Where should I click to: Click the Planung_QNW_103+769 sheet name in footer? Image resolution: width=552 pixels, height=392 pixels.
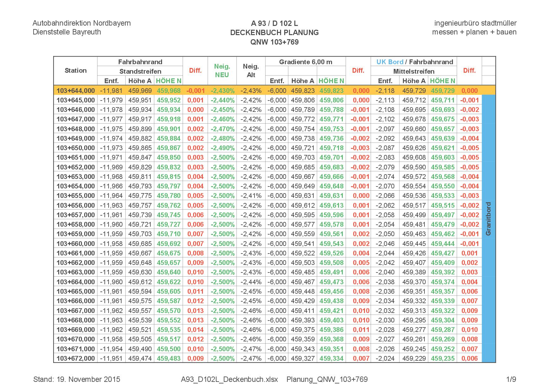point(327,379)
